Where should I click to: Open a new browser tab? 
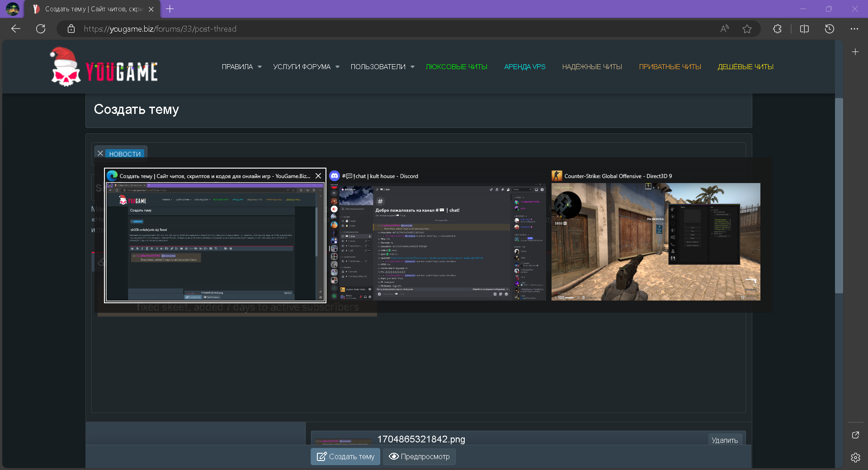(170, 9)
